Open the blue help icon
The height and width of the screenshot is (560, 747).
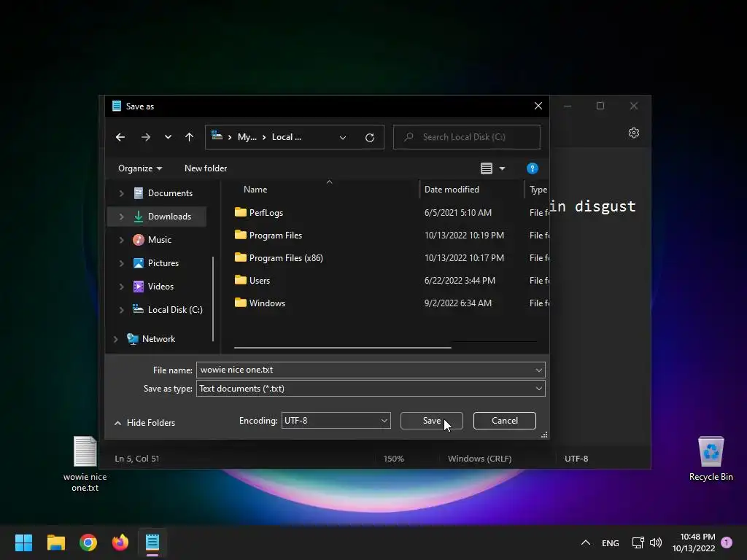coord(532,168)
